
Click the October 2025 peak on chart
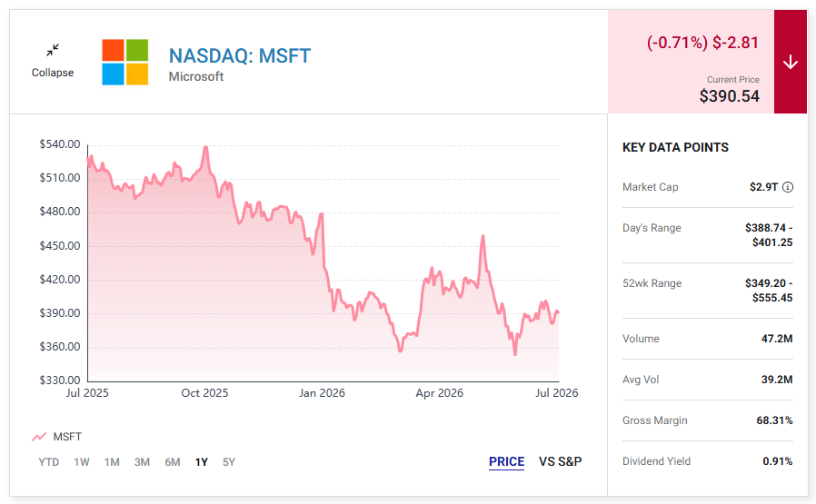pos(206,148)
